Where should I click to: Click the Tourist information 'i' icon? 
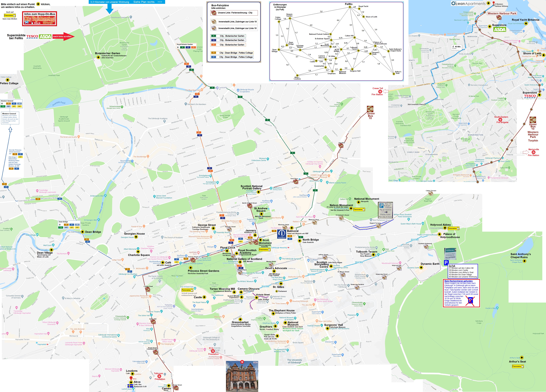pos(282,234)
